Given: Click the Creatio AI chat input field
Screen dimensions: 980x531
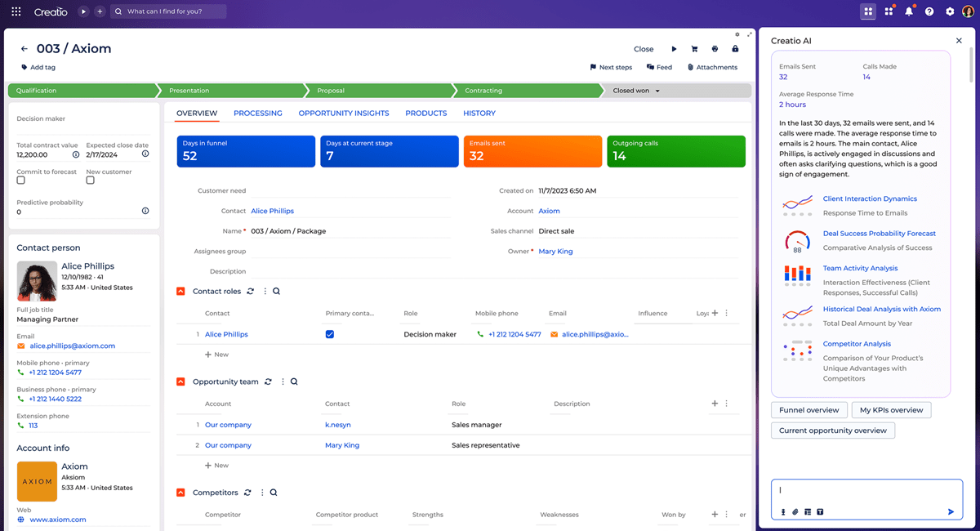Looking at the screenshot, I should tap(866, 491).
